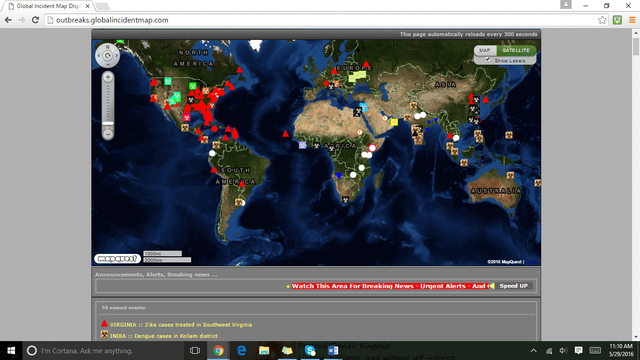Switch to MAP view
Image resolution: width=640 pixels, height=360 pixels.
point(484,50)
